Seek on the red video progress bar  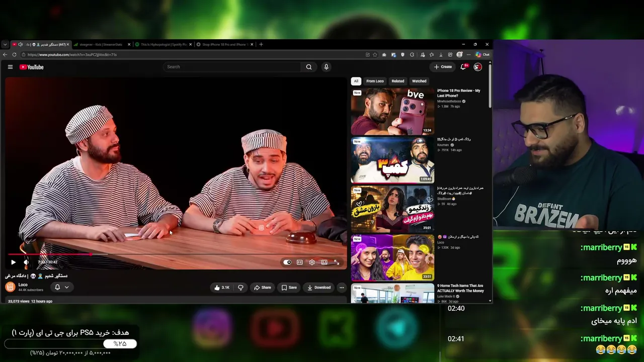[x=175, y=254]
